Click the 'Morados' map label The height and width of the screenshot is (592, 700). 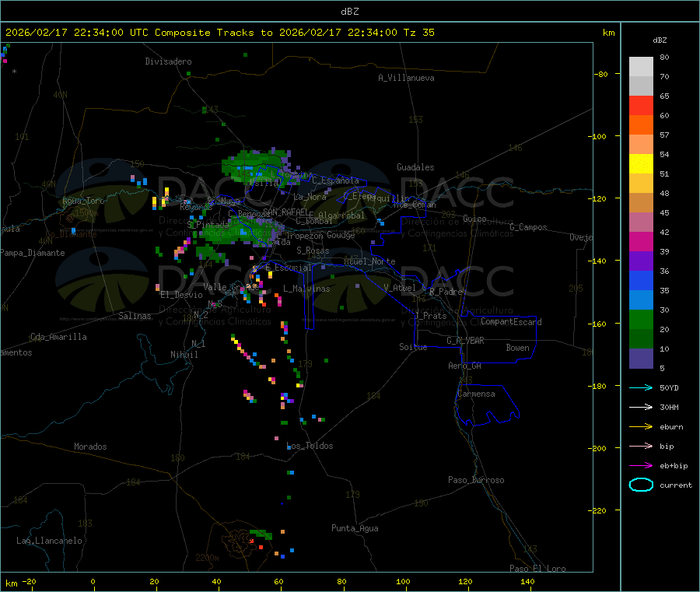(90, 447)
